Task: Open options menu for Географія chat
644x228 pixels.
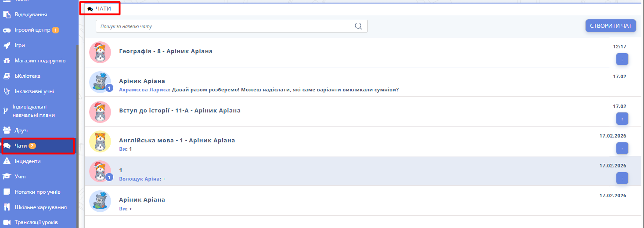Action: (x=622, y=59)
